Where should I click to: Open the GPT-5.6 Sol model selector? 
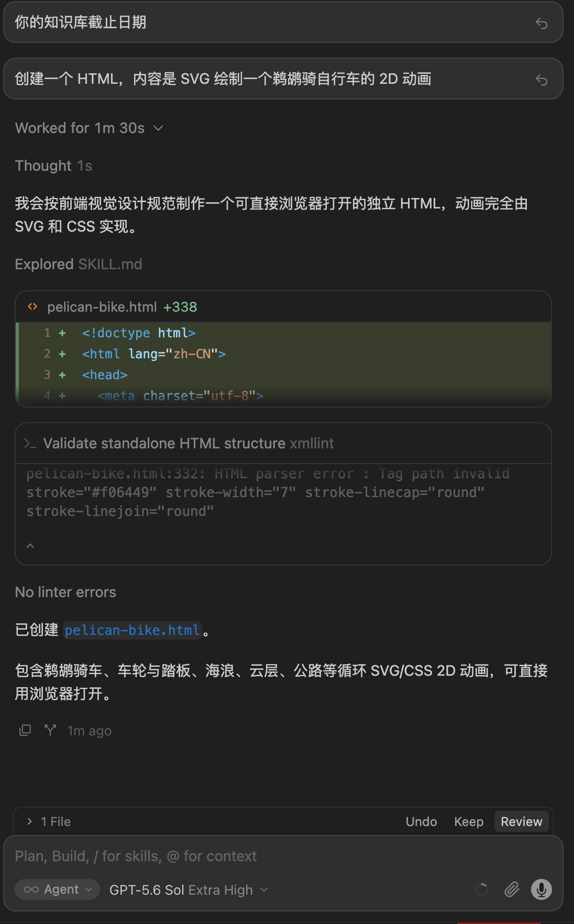pos(189,889)
